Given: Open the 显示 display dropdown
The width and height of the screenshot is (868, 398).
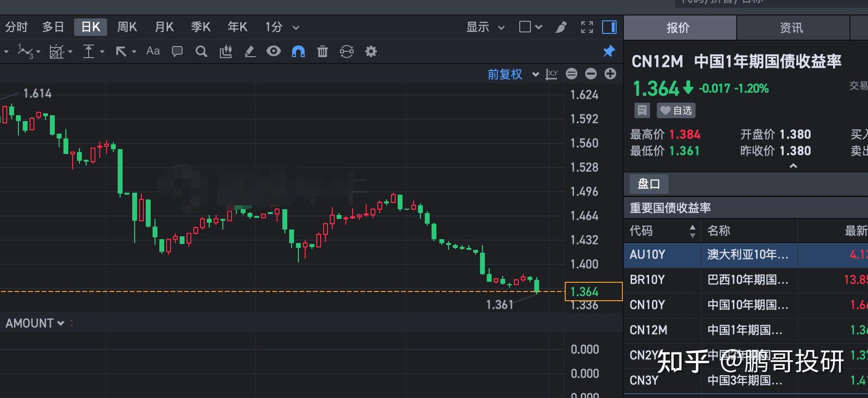Looking at the screenshot, I should 486,27.
